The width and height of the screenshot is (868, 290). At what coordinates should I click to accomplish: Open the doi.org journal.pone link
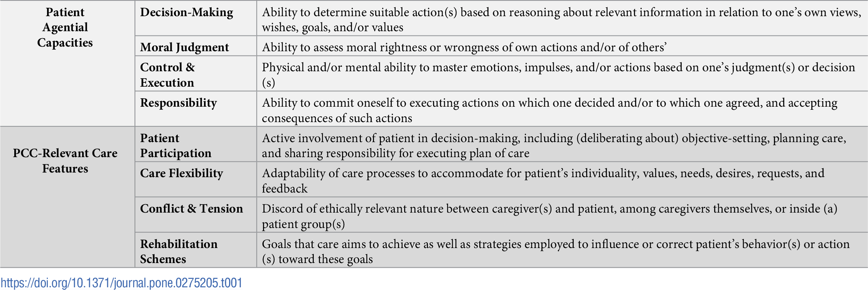pos(122,283)
